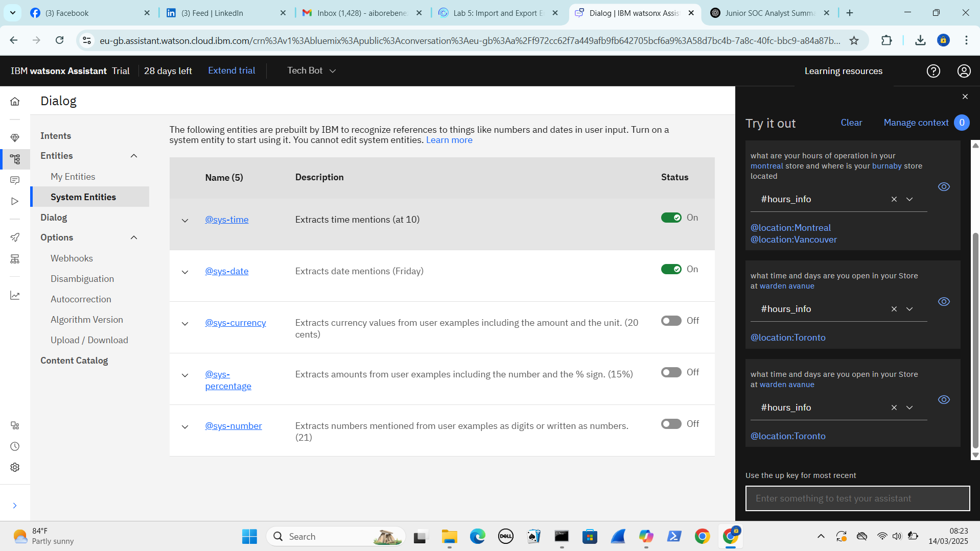Open the browser Downloads icon
Viewport: 980px width, 551px height.
(x=920, y=40)
